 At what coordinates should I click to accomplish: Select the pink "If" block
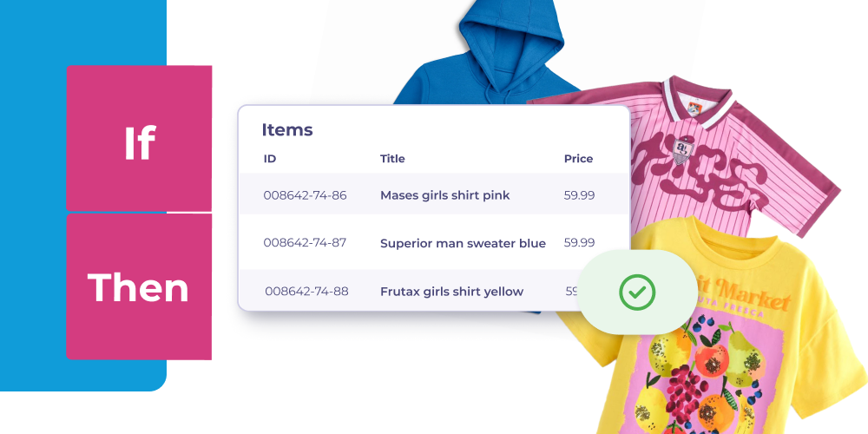coord(139,138)
